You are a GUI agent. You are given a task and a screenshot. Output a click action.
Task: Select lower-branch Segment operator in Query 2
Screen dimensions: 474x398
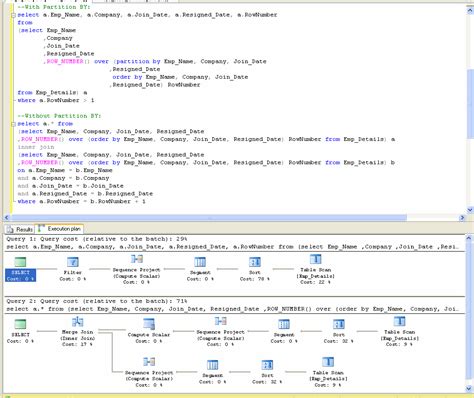(x=212, y=372)
